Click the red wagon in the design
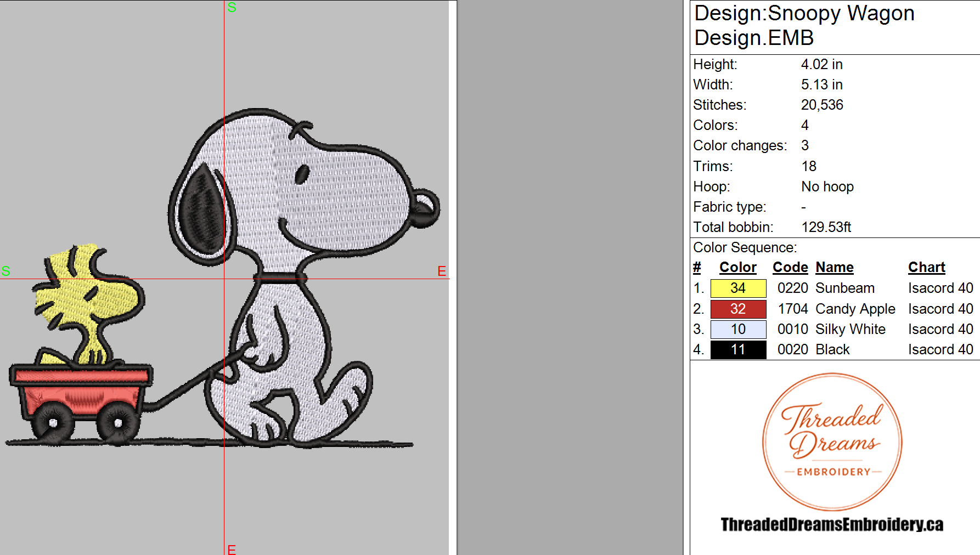Screen dimensions: 980x555 [x=81, y=403]
